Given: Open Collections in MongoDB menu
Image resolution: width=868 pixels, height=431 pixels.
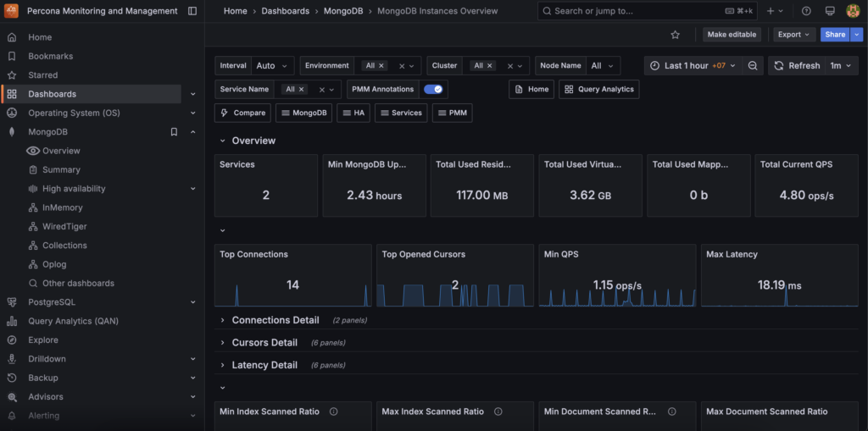Looking at the screenshot, I should (x=64, y=245).
